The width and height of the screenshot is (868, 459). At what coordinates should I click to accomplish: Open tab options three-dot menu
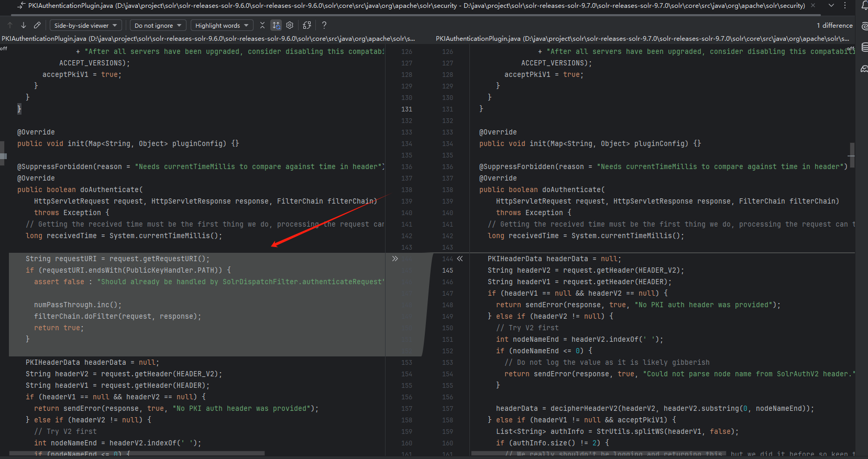click(x=845, y=6)
